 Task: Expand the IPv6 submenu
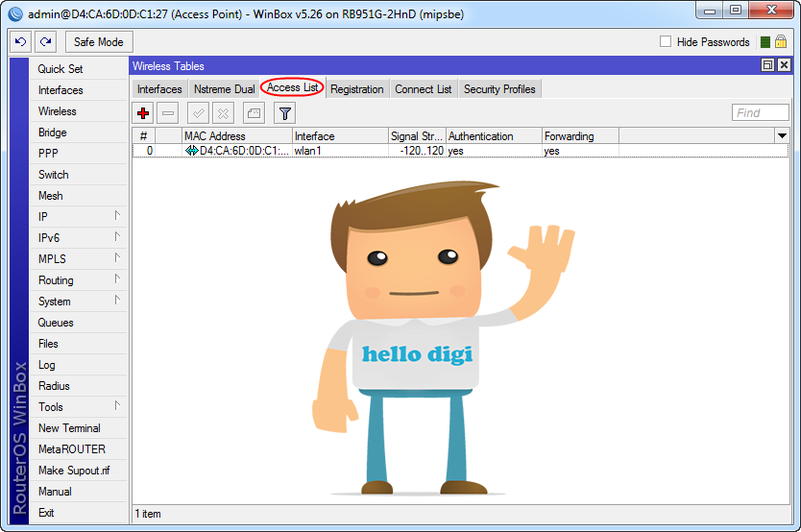[x=117, y=236]
